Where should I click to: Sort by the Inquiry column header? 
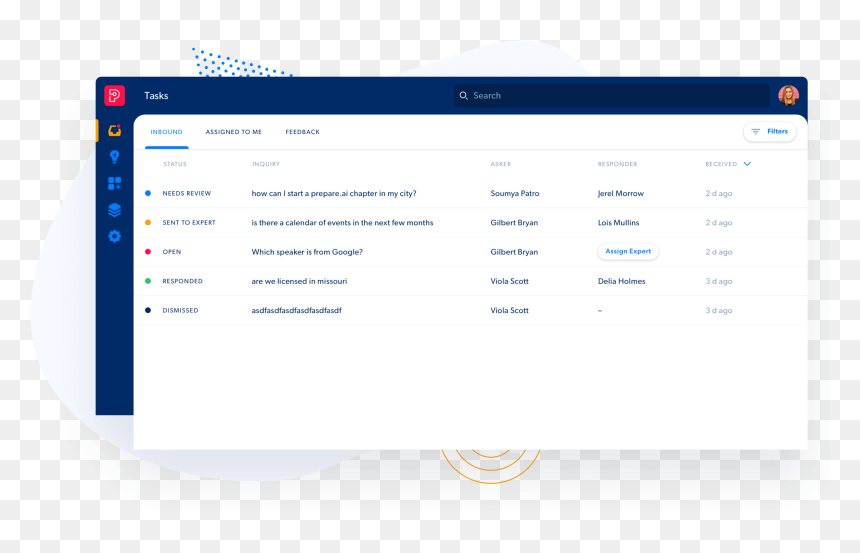coord(266,164)
